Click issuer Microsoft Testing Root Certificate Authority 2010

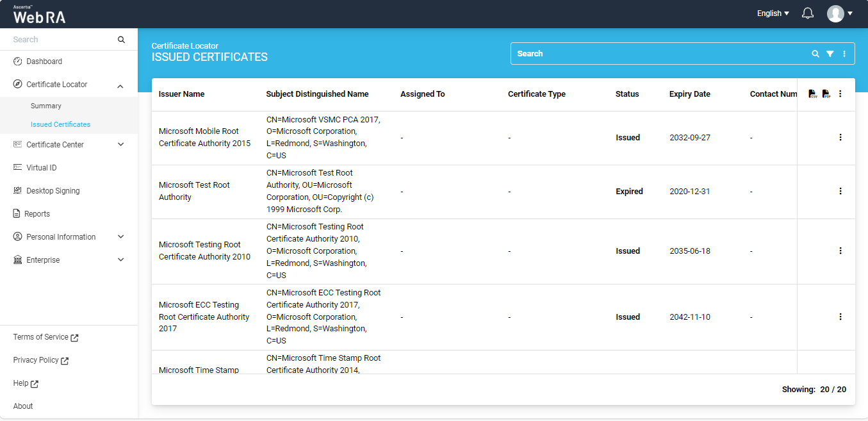click(205, 251)
